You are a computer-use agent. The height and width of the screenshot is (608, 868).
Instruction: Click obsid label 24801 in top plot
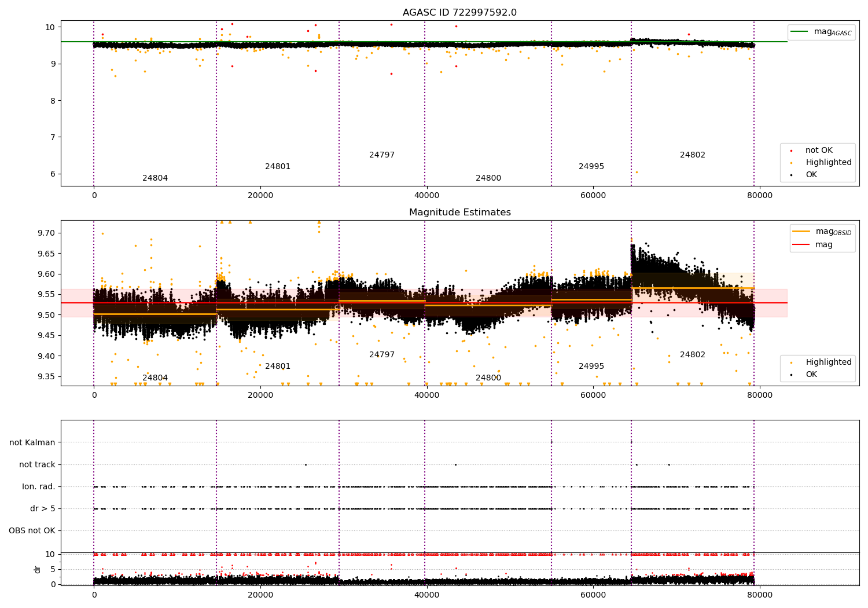(x=278, y=167)
